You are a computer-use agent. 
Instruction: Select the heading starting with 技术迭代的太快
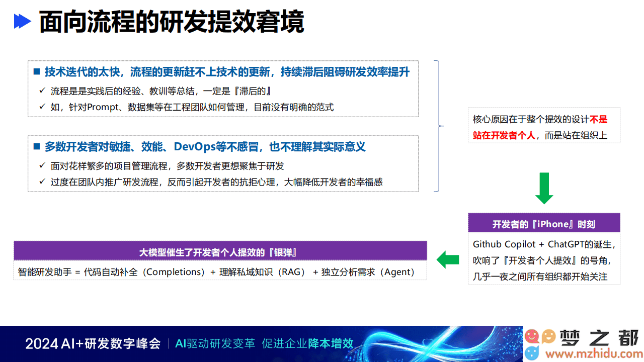(227, 72)
